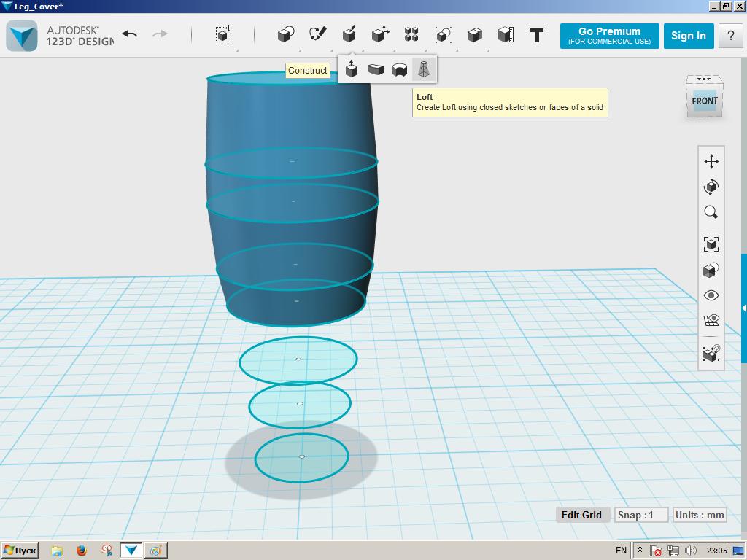This screenshot has width=747, height=560.
Task: Click the Edit Grid button
Action: click(x=582, y=515)
